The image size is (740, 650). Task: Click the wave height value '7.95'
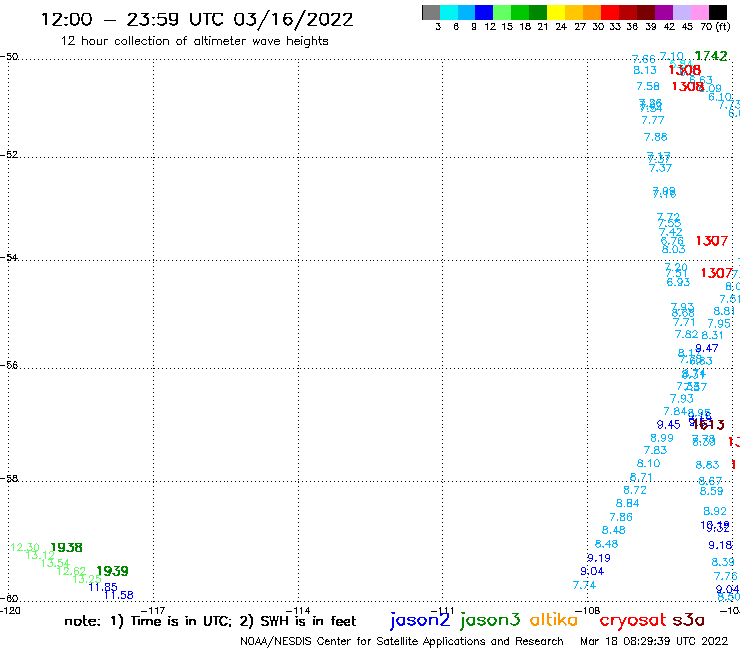[x=719, y=324]
